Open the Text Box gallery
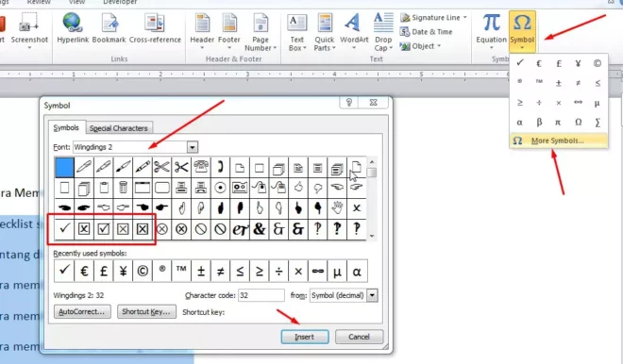 click(x=296, y=33)
